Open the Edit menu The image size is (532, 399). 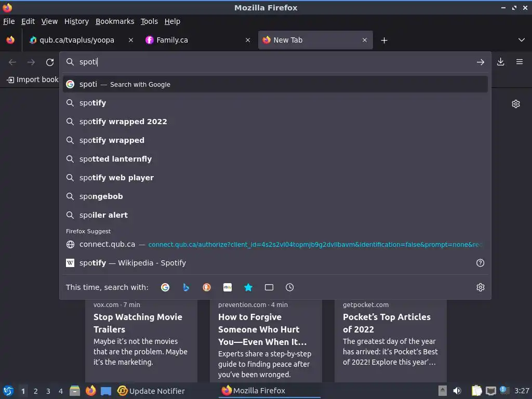tap(28, 21)
